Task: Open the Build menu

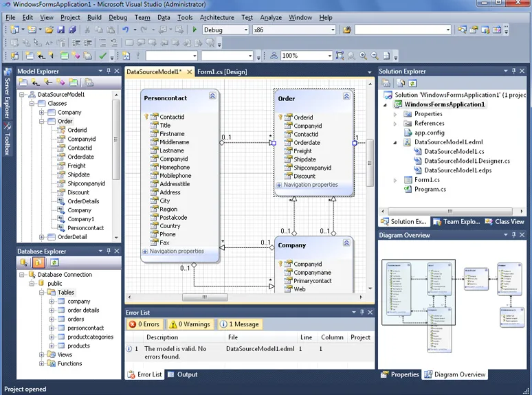Action: 94,18
